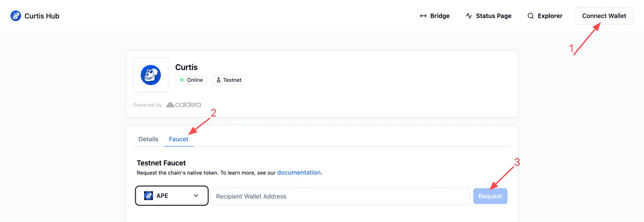Click the Connect Wallet button

(604, 16)
